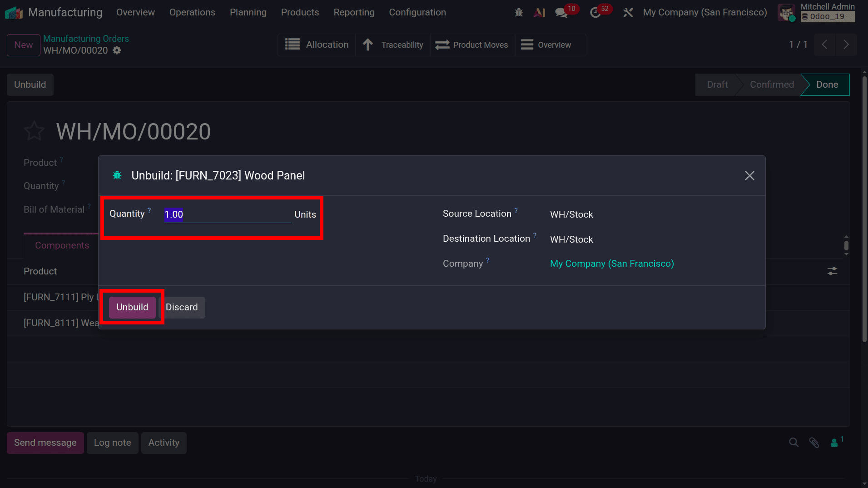Select Done status stage
This screenshot has height=488, width=868.
pos(827,85)
